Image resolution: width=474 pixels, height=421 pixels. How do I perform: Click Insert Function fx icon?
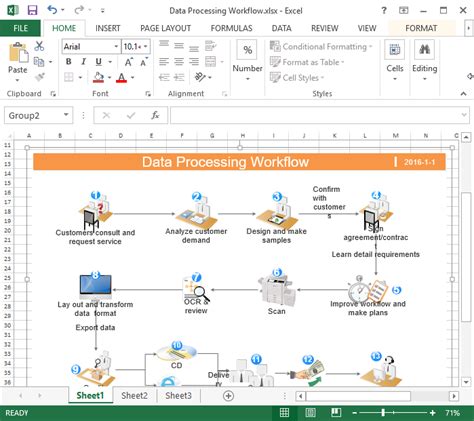coord(155,115)
